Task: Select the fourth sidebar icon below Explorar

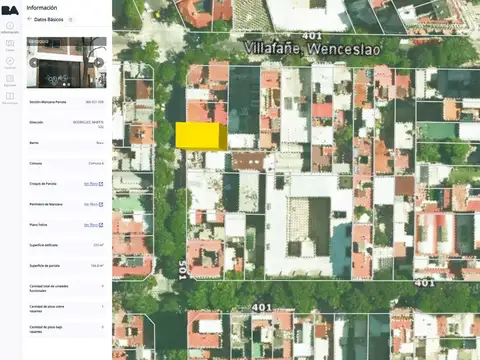Action: (10, 81)
